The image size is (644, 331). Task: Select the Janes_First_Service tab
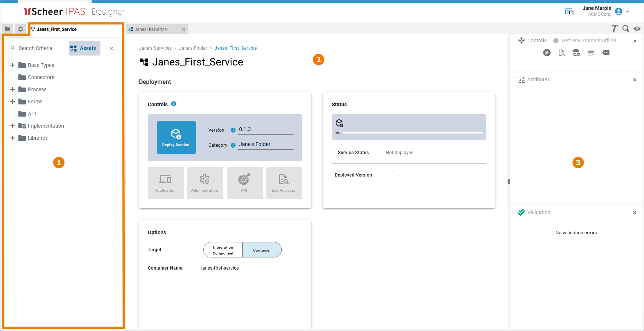tap(56, 29)
